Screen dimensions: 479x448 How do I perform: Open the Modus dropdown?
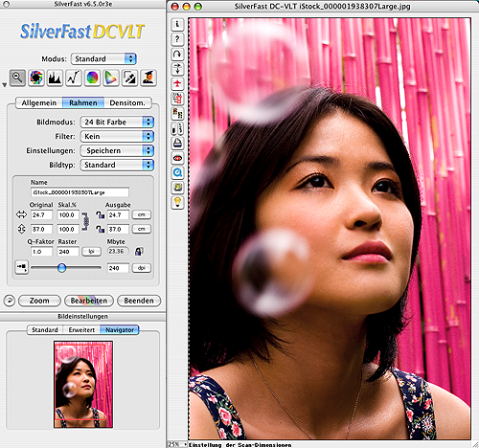(103, 58)
